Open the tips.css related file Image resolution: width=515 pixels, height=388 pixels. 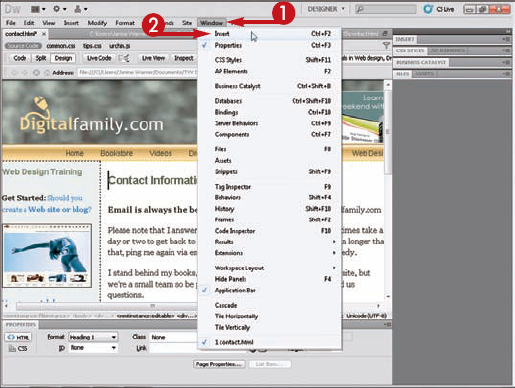click(92, 46)
